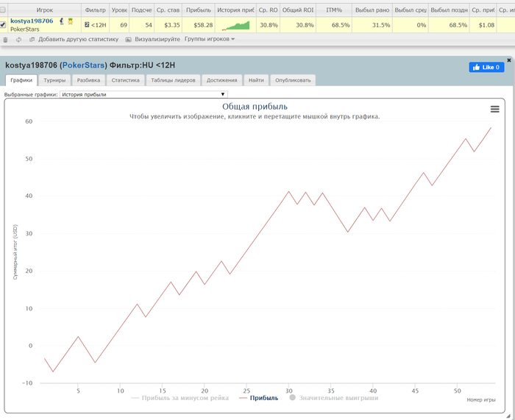Click the level '69' cell
Viewport: 515px width, 420px height.
click(119, 25)
